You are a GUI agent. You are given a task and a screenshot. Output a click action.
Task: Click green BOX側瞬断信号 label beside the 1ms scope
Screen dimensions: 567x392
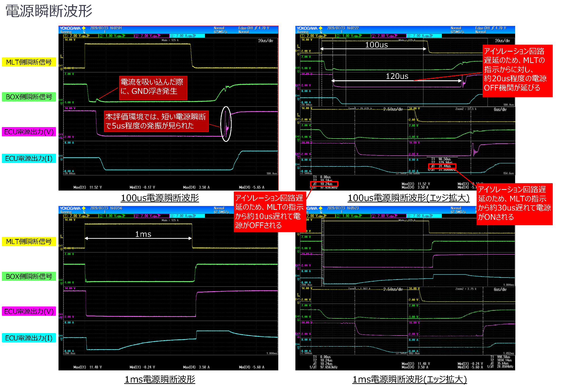coord(29,276)
